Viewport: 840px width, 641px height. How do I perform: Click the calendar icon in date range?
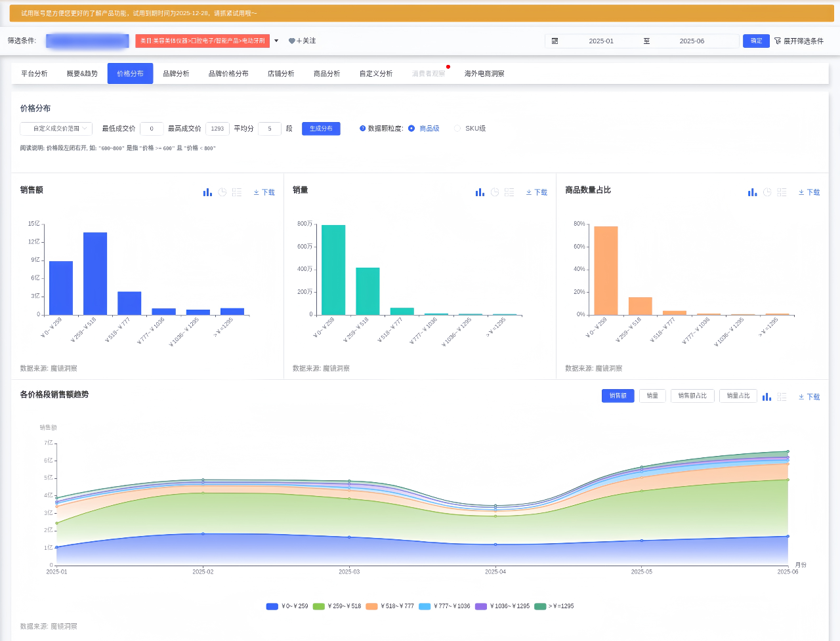click(555, 41)
